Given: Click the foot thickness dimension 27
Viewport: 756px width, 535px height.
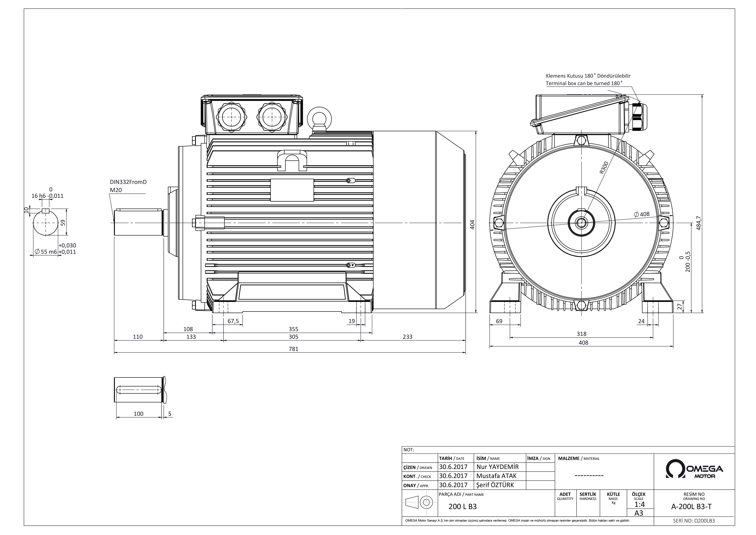Looking at the screenshot, I should pos(680,306).
